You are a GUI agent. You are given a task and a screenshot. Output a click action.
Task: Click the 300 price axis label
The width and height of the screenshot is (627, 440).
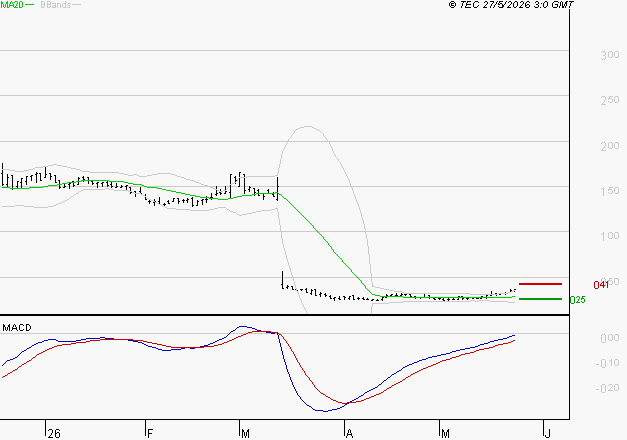[610, 55]
